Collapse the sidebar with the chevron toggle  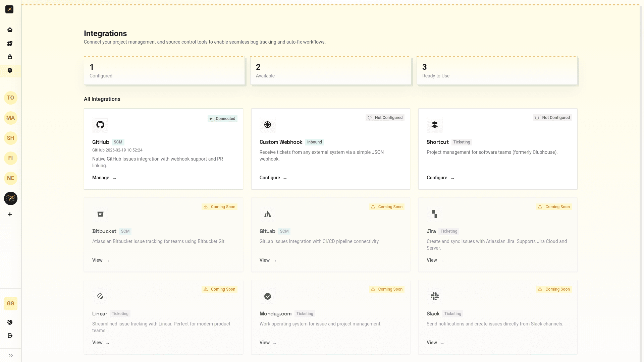tap(10, 355)
